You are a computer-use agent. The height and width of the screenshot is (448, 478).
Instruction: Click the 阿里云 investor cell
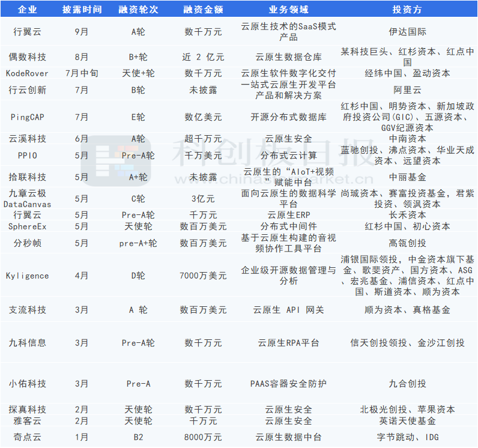(407, 90)
